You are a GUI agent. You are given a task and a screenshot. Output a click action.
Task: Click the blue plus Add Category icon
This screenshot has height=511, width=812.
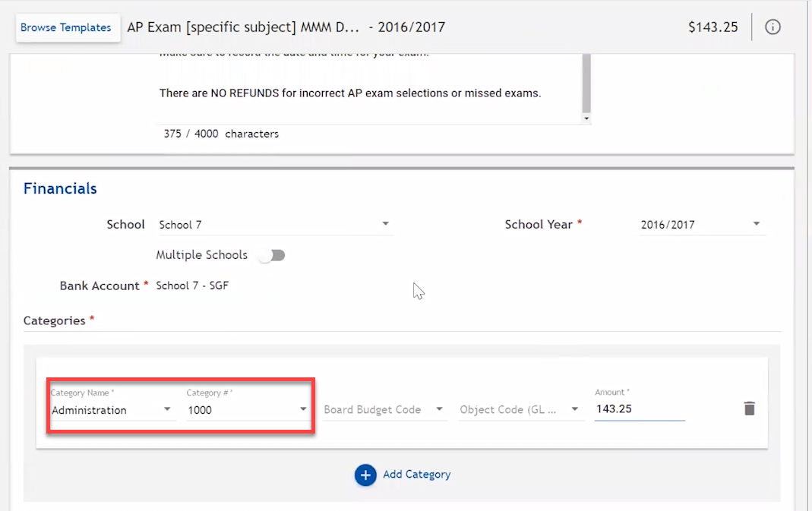point(365,475)
